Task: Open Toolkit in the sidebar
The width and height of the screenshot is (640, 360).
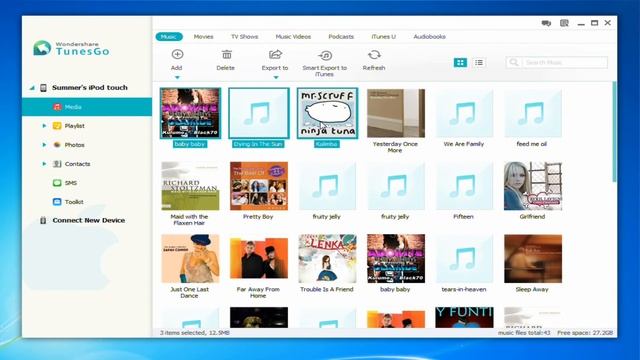Action: click(x=74, y=202)
